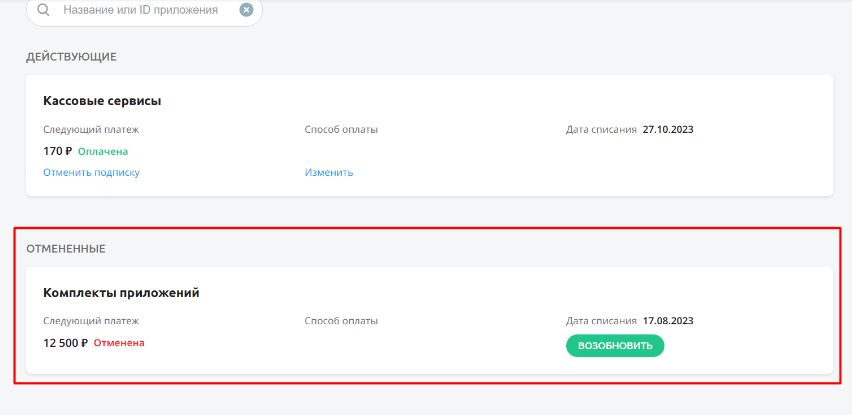This screenshot has height=415, width=858.
Task: Click Дата списания label in Комплекты приложений
Action: [x=601, y=321]
